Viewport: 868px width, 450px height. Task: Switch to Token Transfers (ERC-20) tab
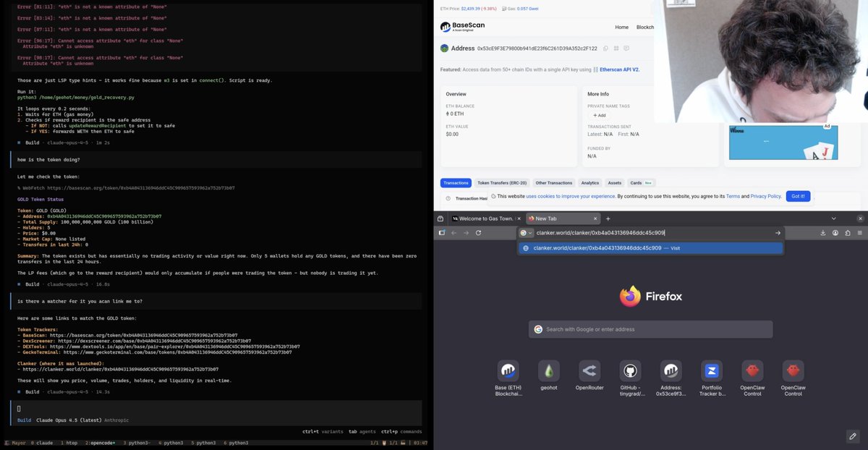(501, 183)
